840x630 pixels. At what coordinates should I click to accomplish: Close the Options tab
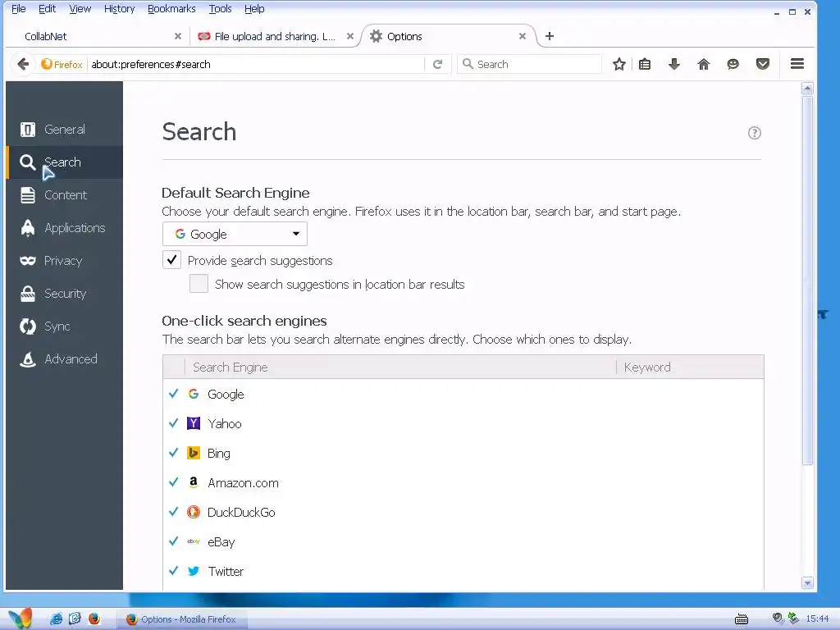[523, 36]
